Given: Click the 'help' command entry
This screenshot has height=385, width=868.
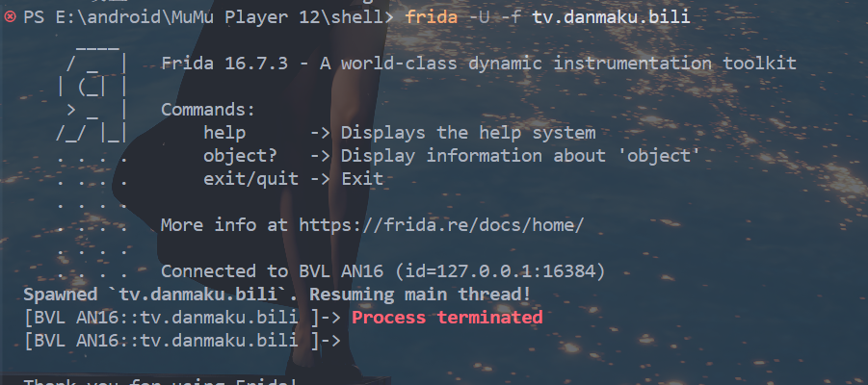Looking at the screenshot, I should [224, 133].
